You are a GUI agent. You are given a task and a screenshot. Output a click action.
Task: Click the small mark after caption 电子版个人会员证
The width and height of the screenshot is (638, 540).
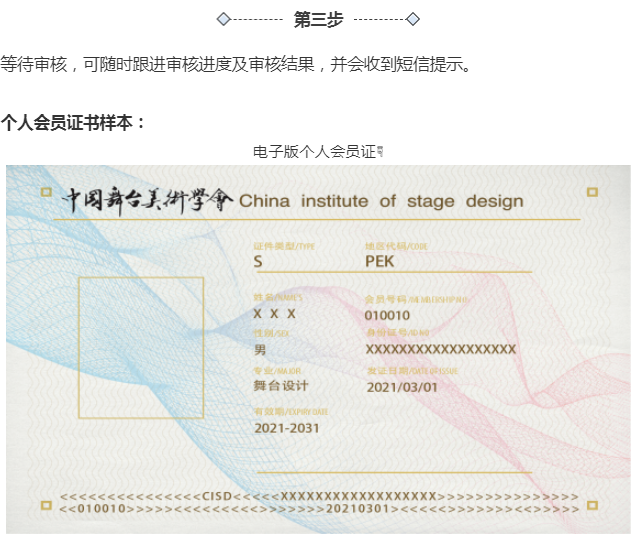click(x=380, y=152)
